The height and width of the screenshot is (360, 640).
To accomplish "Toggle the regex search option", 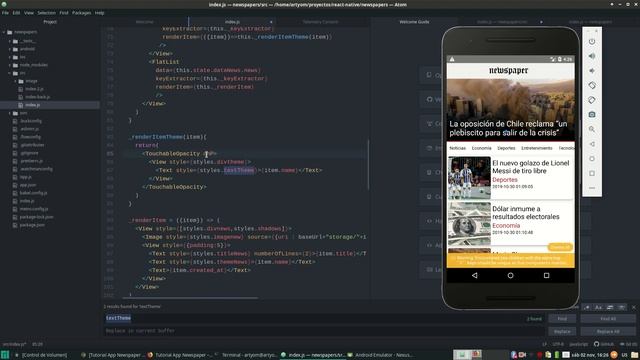I will pos(587,307).
